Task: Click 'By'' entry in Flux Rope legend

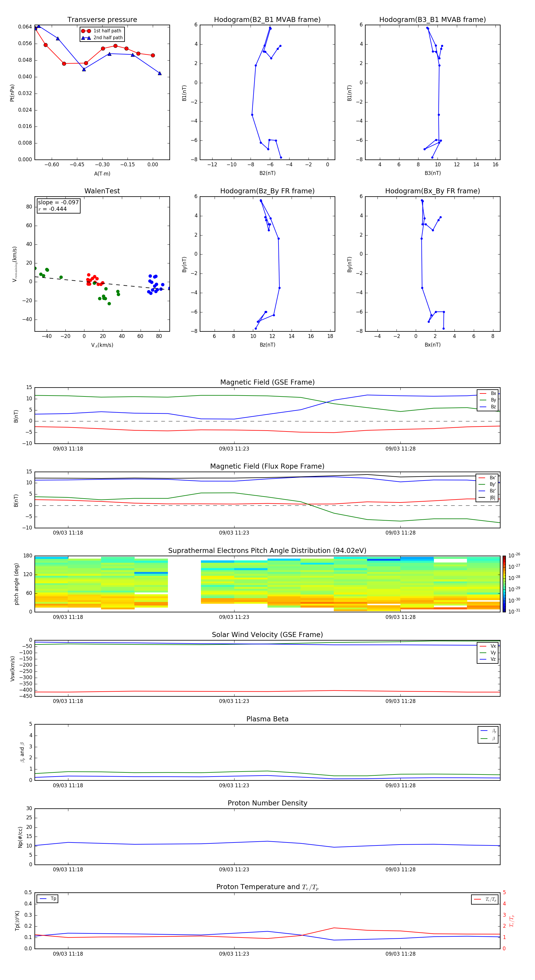Action: 487,484
